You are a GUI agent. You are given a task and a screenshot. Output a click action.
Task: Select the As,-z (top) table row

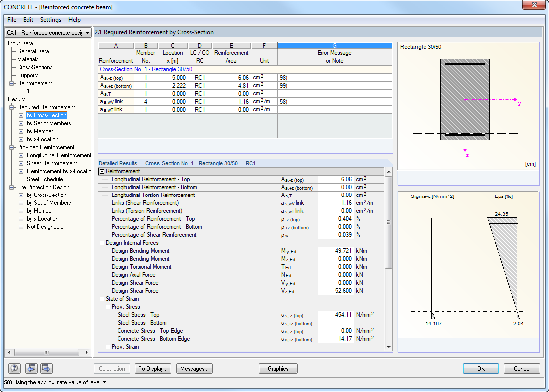tap(245, 78)
